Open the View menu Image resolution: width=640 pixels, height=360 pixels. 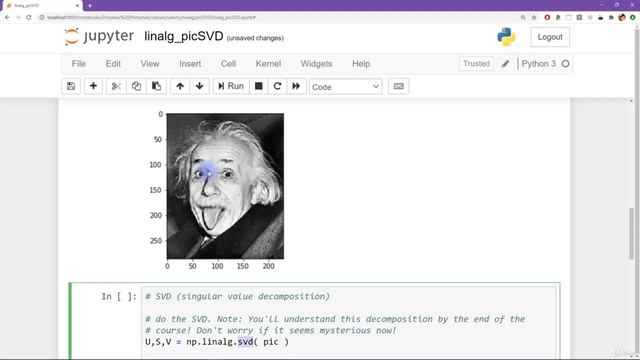click(150, 64)
